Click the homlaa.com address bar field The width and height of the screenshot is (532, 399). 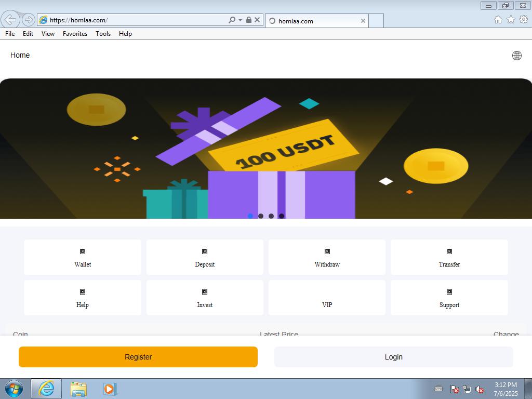(x=135, y=20)
